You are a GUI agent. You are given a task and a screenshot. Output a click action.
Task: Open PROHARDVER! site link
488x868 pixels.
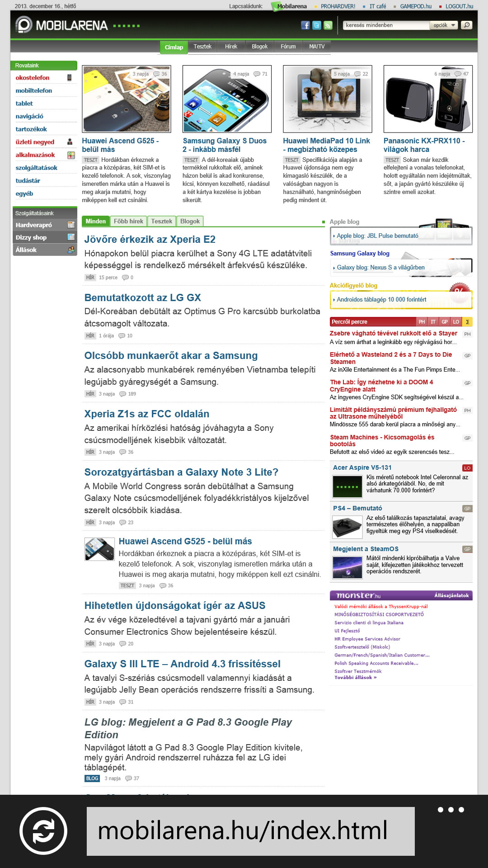point(338,6)
